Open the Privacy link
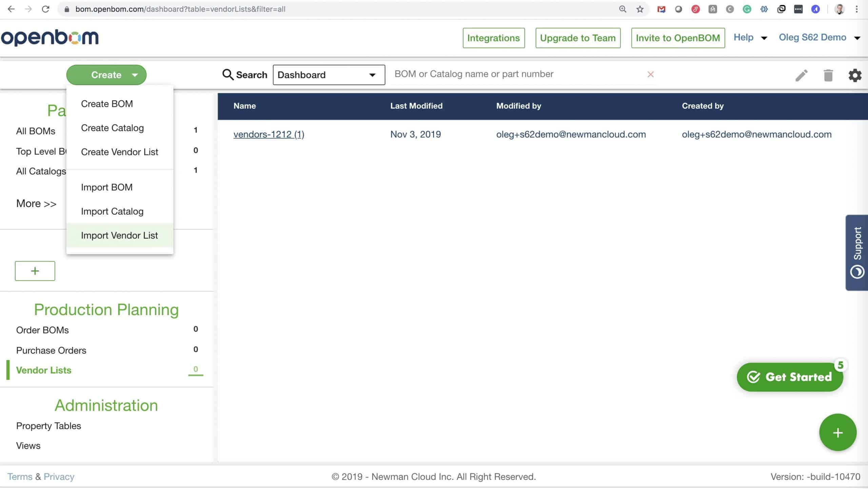868x489 pixels. pos(59,476)
